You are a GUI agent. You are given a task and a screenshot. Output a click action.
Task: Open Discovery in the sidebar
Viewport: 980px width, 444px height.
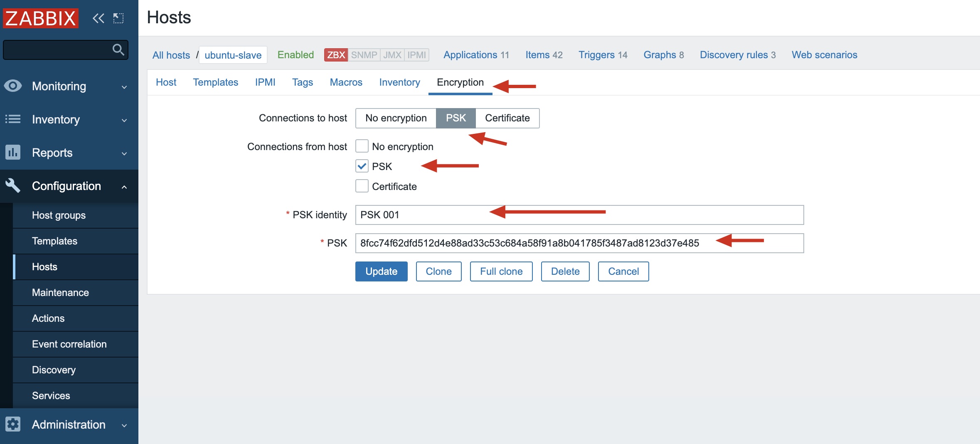tap(76, 370)
